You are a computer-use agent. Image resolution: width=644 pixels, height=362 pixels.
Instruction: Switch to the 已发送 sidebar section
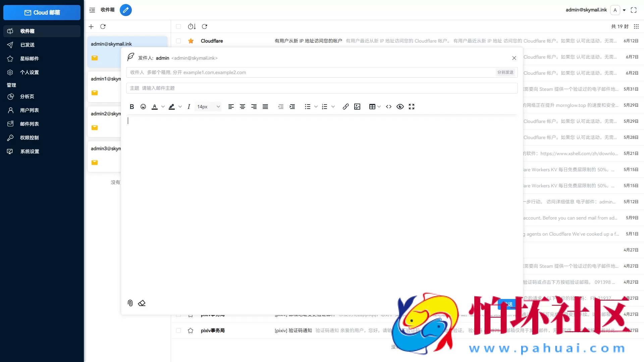click(x=28, y=45)
